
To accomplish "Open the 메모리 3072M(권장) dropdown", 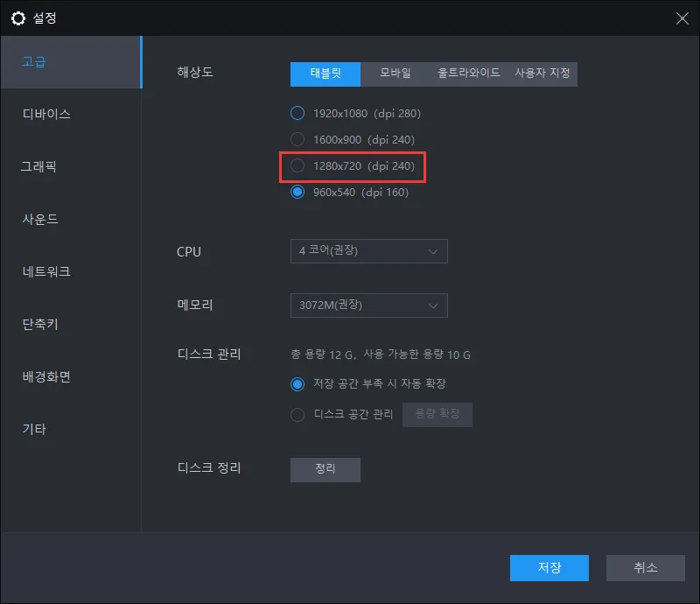I will pos(368,306).
